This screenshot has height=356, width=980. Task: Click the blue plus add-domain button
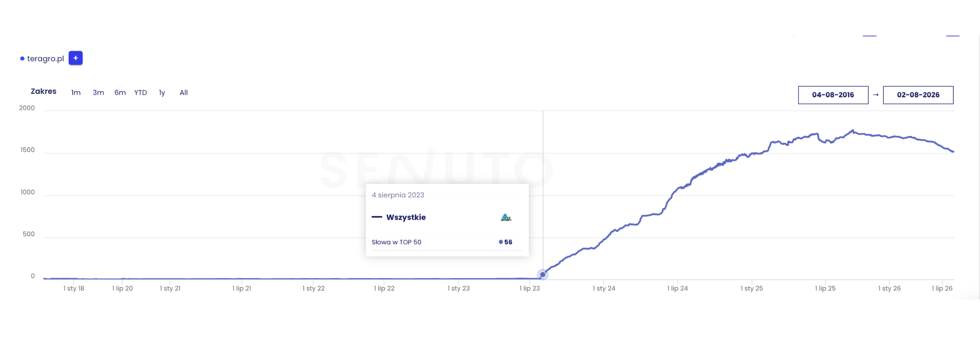point(76,58)
